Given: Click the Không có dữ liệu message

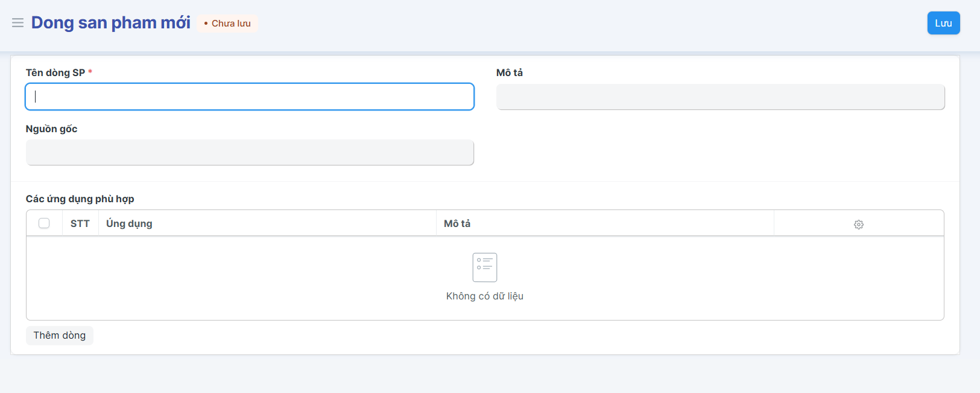Looking at the screenshot, I should pos(484,296).
